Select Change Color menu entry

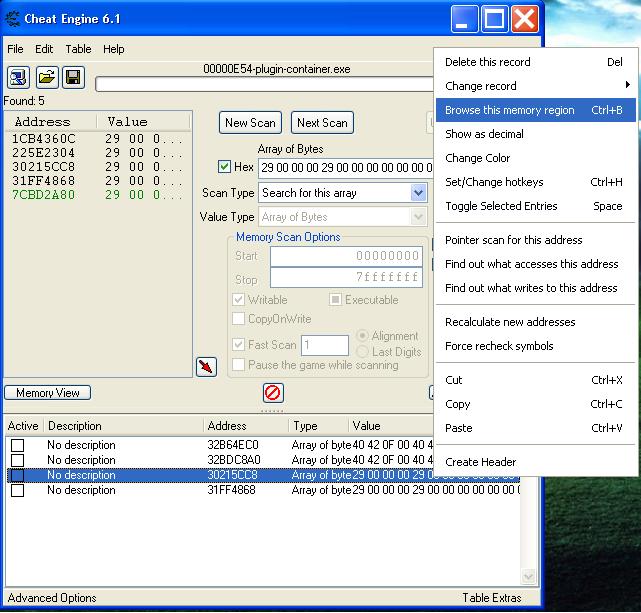[536, 158]
